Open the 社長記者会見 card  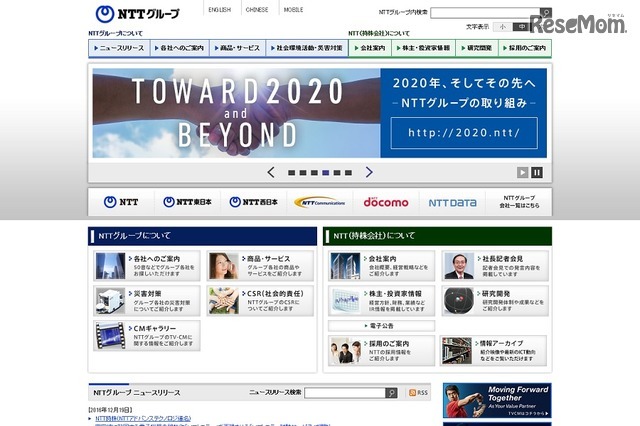pyautogui.click(x=495, y=266)
